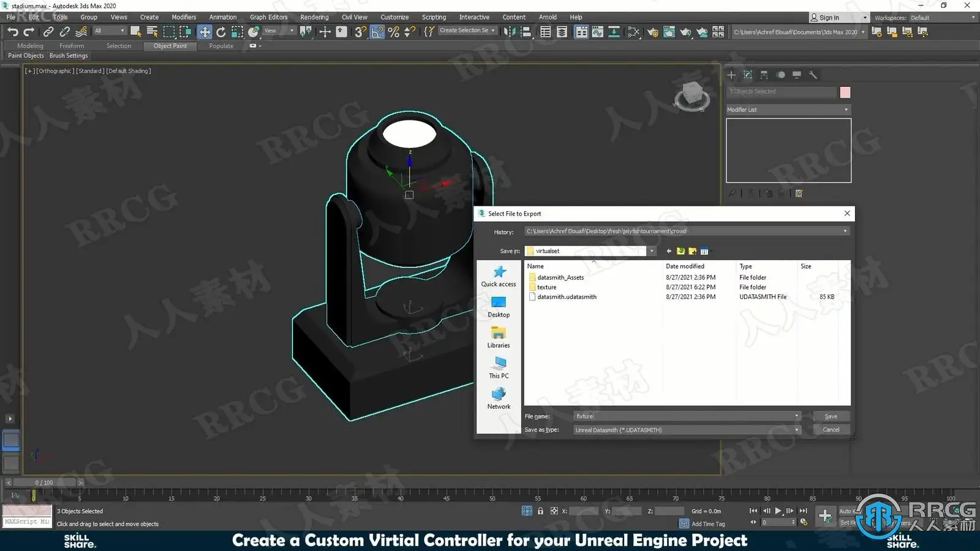Click the viewport navigation ViewCube
The height and width of the screenshot is (551, 980).
[692, 96]
